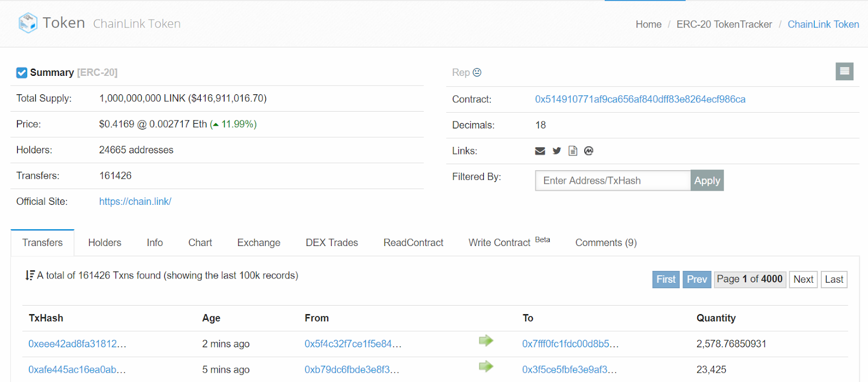Click the reputation smiley icon

click(x=477, y=72)
